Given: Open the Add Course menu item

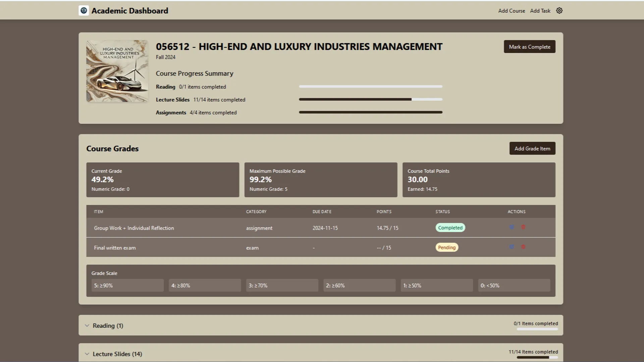Looking at the screenshot, I should point(512,10).
